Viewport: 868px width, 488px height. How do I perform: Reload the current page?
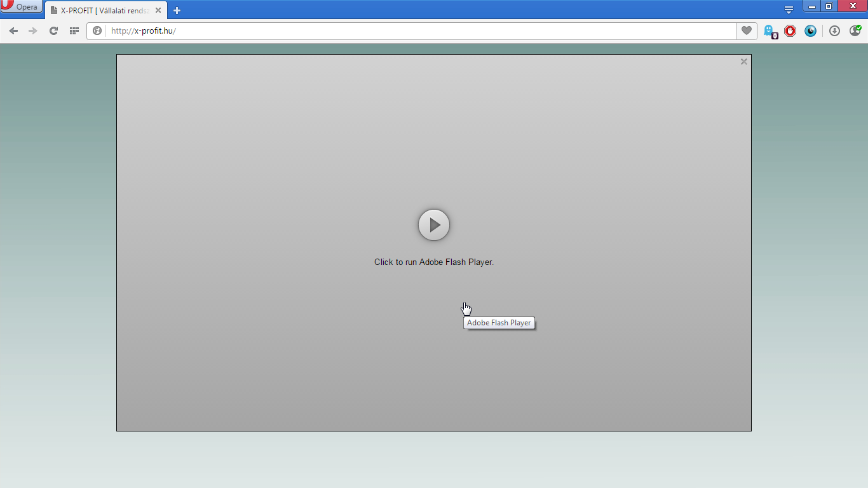pyautogui.click(x=53, y=30)
